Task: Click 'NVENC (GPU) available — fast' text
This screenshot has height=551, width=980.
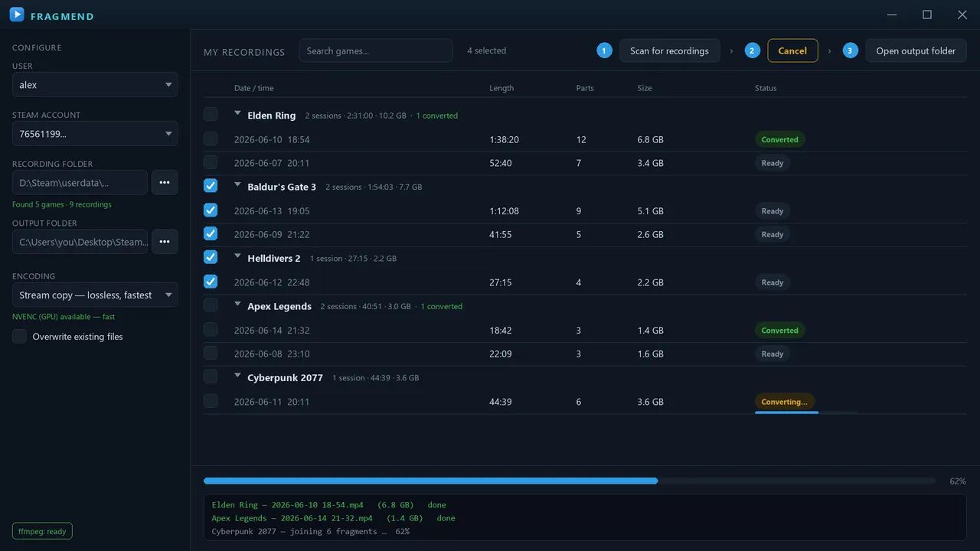Action: click(64, 316)
